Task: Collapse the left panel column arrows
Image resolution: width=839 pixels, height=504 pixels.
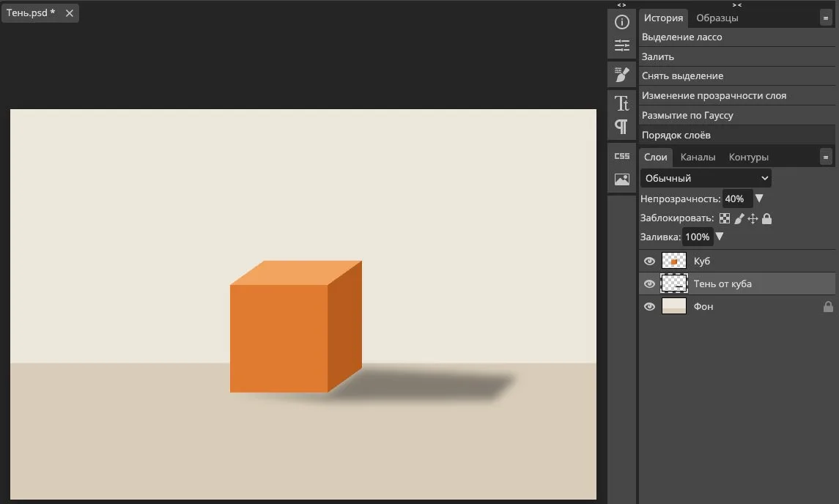Action: tap(622, 5)
